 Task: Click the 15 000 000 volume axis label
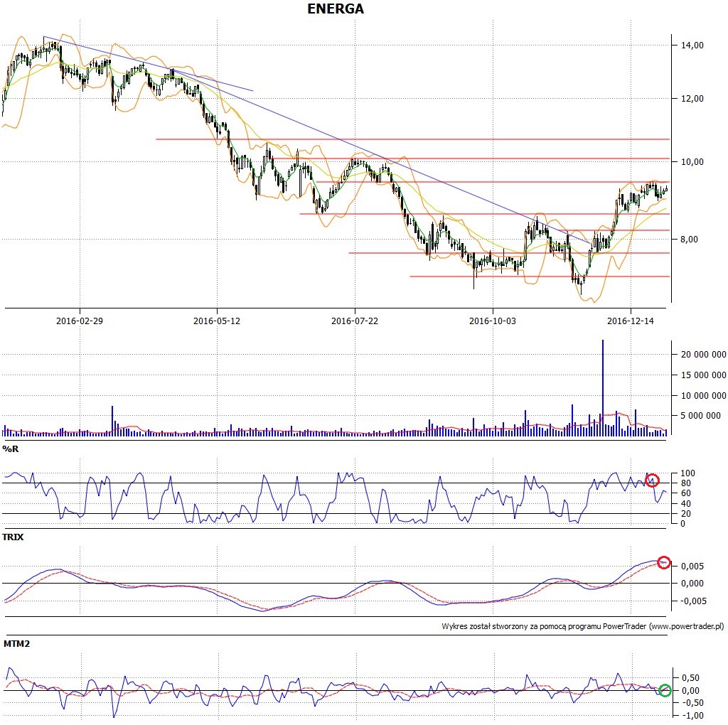[703, 375]
